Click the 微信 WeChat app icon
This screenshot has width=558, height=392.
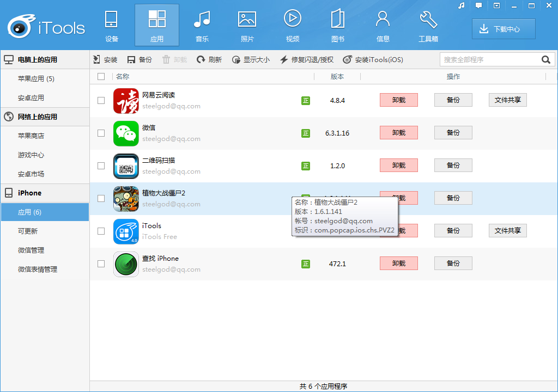coord(126,133)
